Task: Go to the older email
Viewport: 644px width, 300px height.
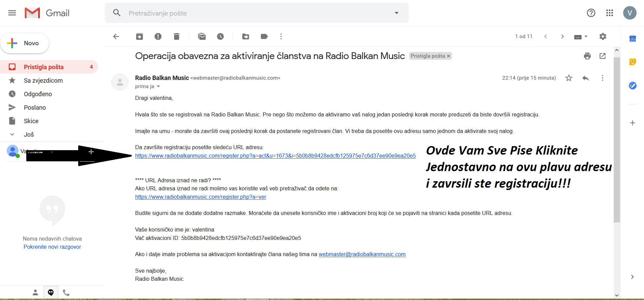Action: click(x=562, y=36)
